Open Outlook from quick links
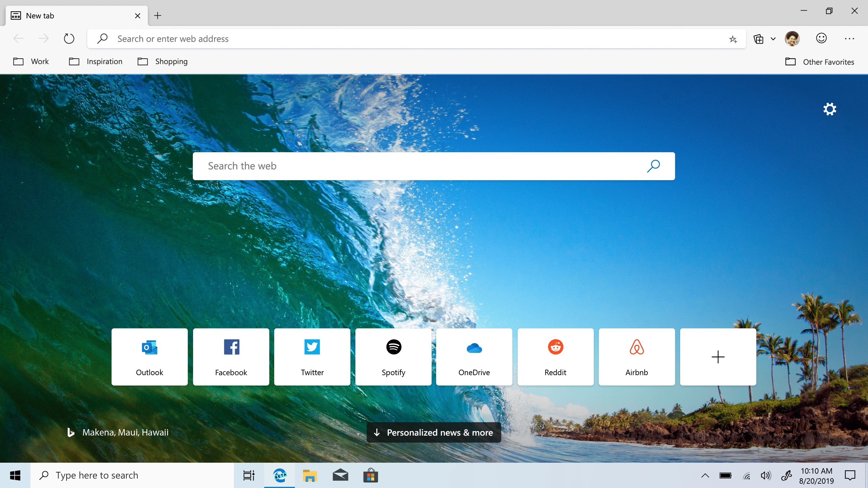The image size is (868, 488). click(x=150, y=356)
